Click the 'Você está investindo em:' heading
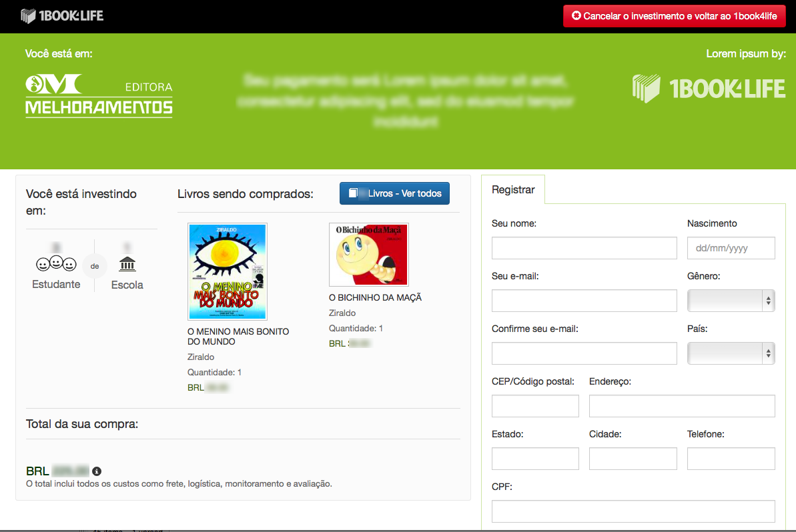 (81, 202)
